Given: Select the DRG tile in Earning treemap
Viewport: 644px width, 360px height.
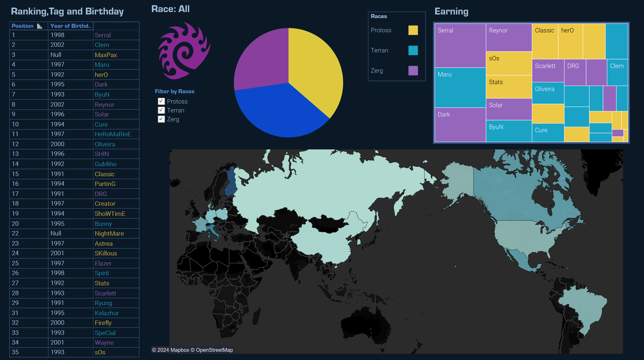Looking at the screenshot, I should 575,72.
